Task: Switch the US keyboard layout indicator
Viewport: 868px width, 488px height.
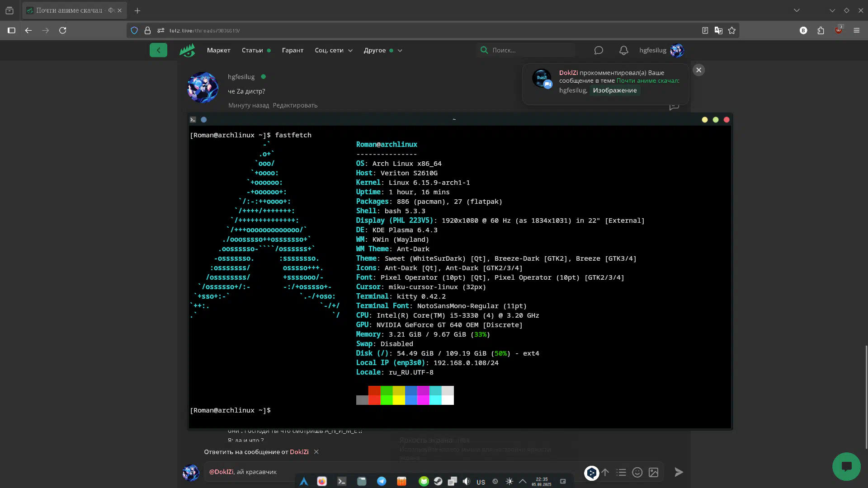Action: coord(481,482)
